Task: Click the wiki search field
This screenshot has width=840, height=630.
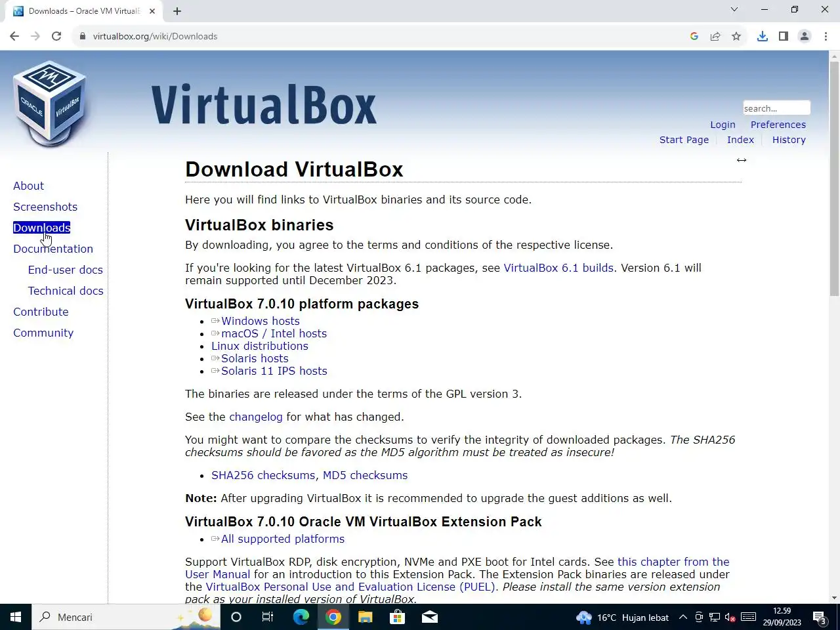Action: pos(776,108)
